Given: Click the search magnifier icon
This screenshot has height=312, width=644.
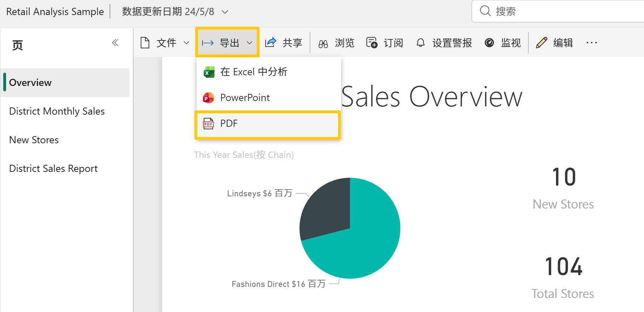Looking at the screenshot, I should click(485, 11).
